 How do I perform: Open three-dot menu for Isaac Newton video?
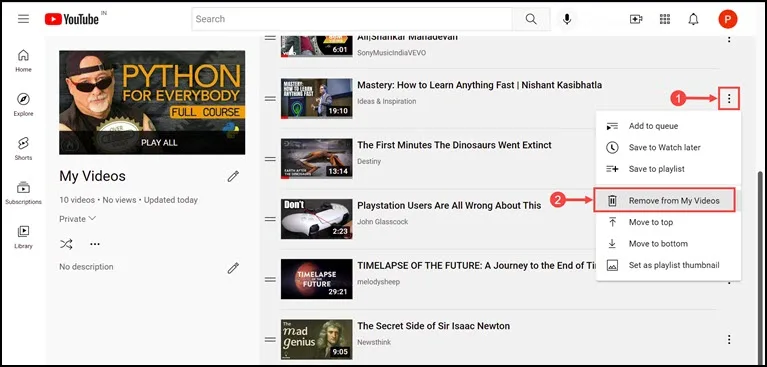729,339
